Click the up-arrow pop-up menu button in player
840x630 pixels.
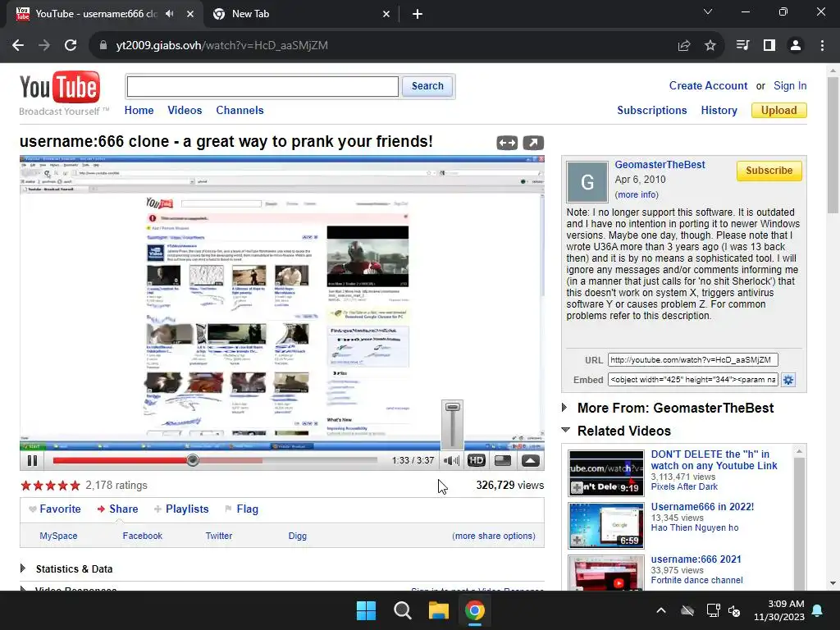click(531, 460)
